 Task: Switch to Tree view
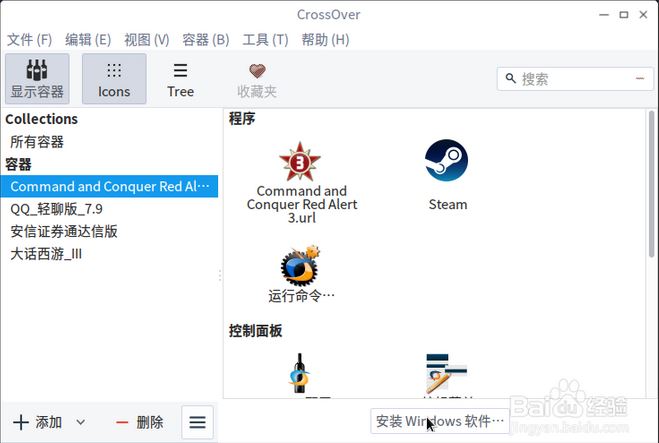point(180,79)
